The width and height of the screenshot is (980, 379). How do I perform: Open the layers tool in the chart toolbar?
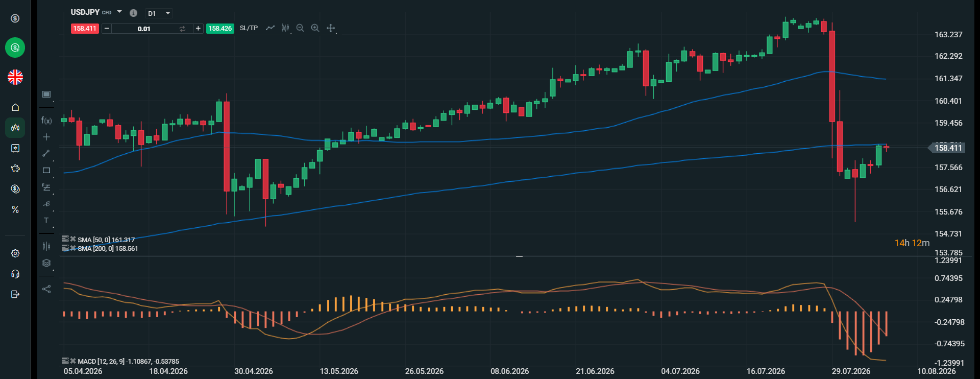pos(46,263)
